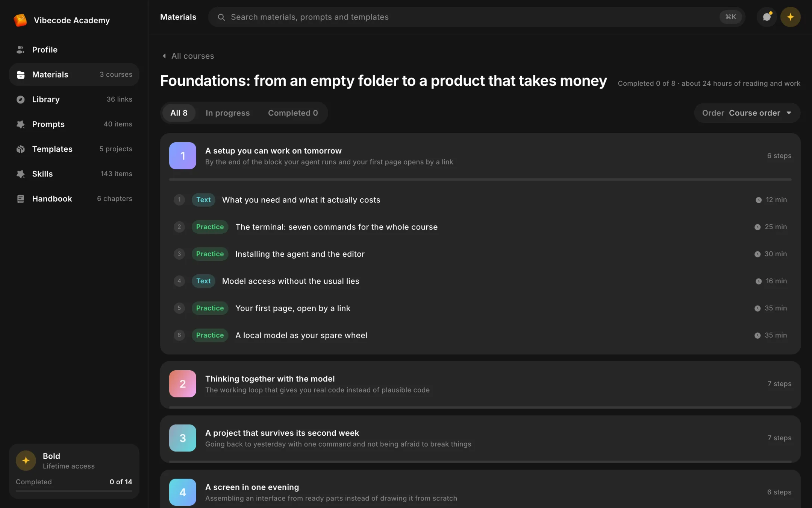
Task: Expand 'A project that survives its second week'
Action: click(480, 438)
